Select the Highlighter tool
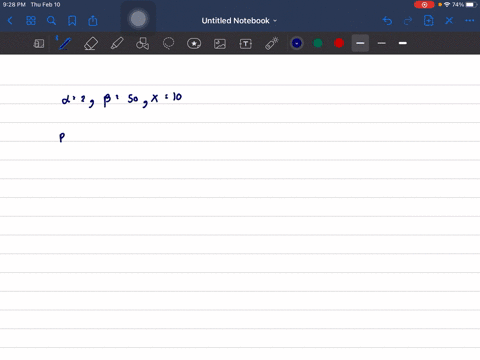This screenshot has height=360, width=480. coord(117,43)
